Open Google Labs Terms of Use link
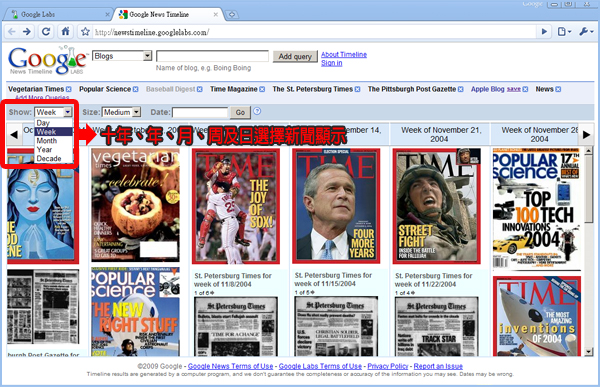Image resolution: width=600 pixels, height=387 pixels. coord(320,366)
